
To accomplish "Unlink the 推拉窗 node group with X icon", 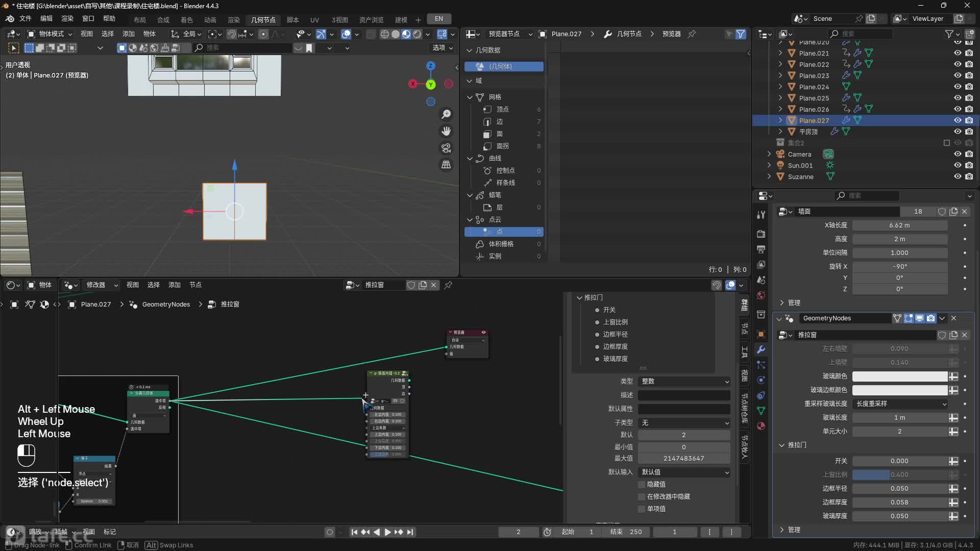I will (x=434, y=285).
